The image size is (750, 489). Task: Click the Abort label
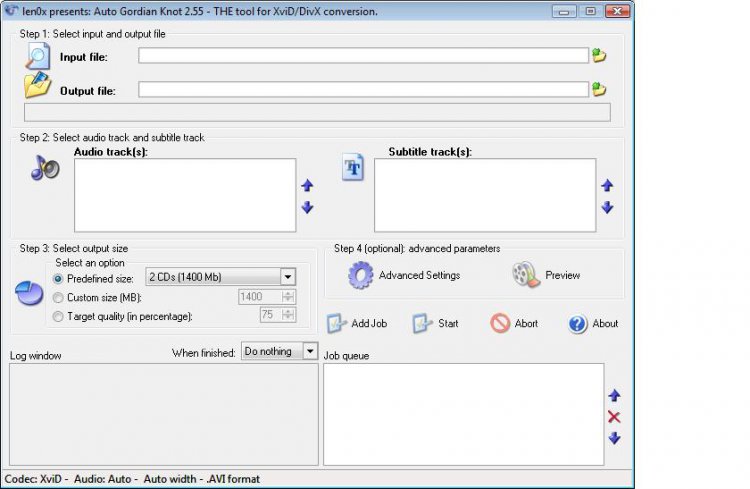pyautogui.click(x=526, y=323)
